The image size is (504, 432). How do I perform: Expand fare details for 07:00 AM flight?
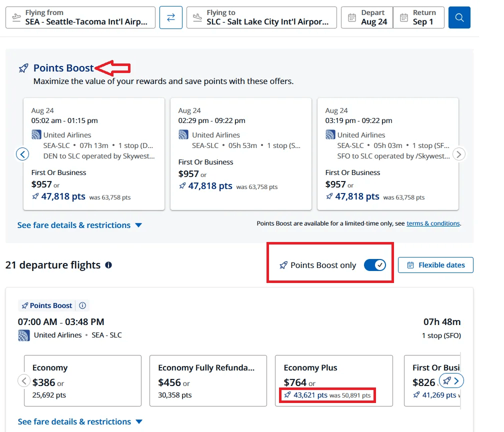pos(80,421)
